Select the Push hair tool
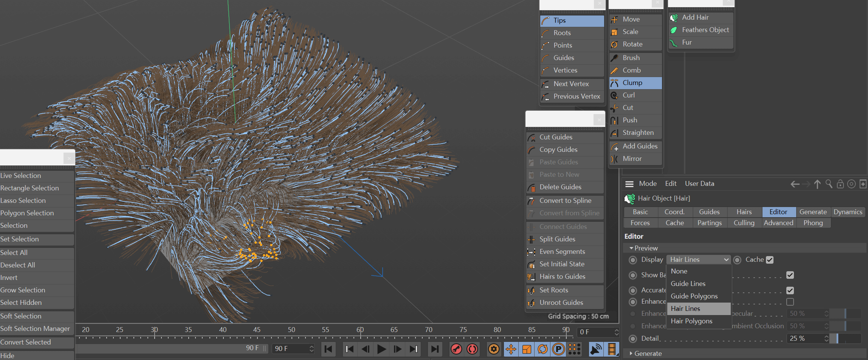868x360 pixels. coord(635,120)
